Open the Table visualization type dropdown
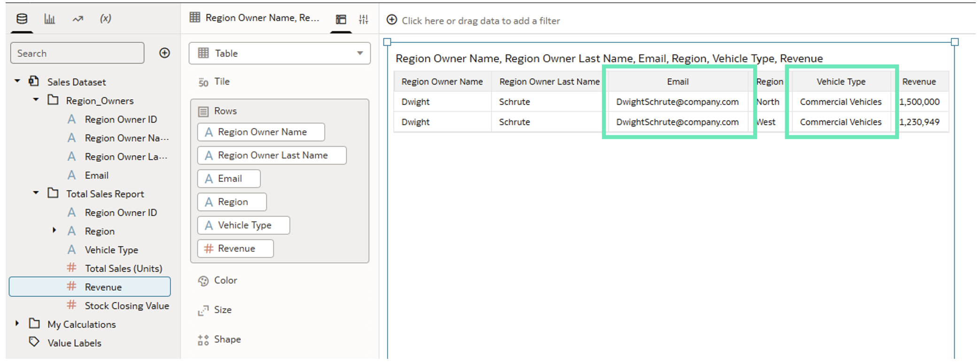This screenshot has height=364, width=980. click(x=280, y=53)
